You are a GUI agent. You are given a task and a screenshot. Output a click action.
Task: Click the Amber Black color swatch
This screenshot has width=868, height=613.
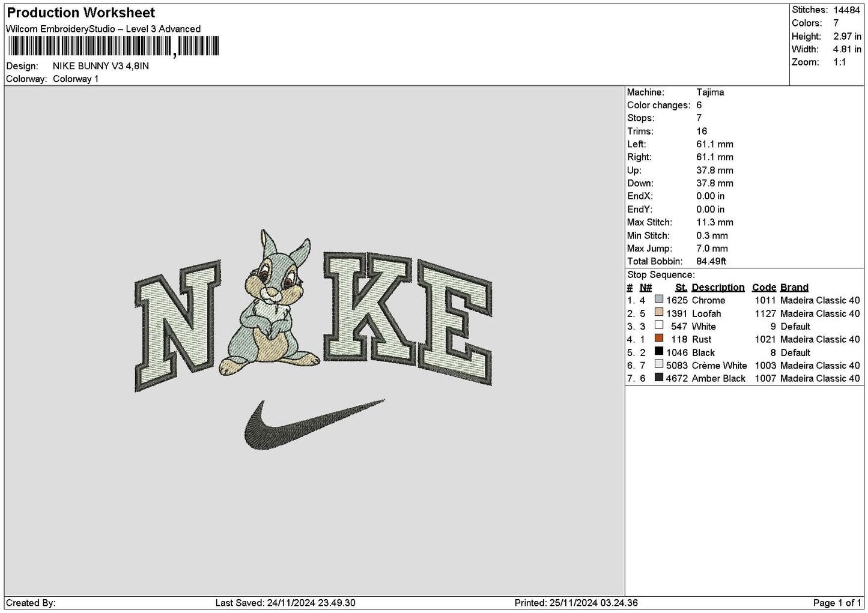coord(659,378)
